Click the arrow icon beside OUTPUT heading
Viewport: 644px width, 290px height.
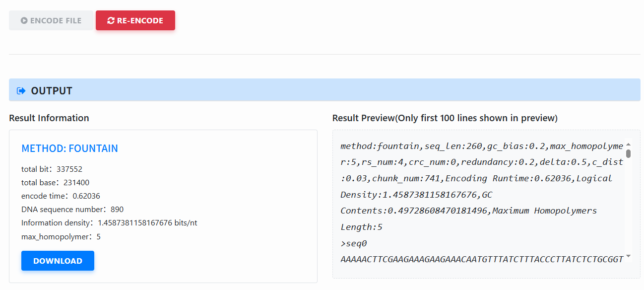tap(21, 91)
